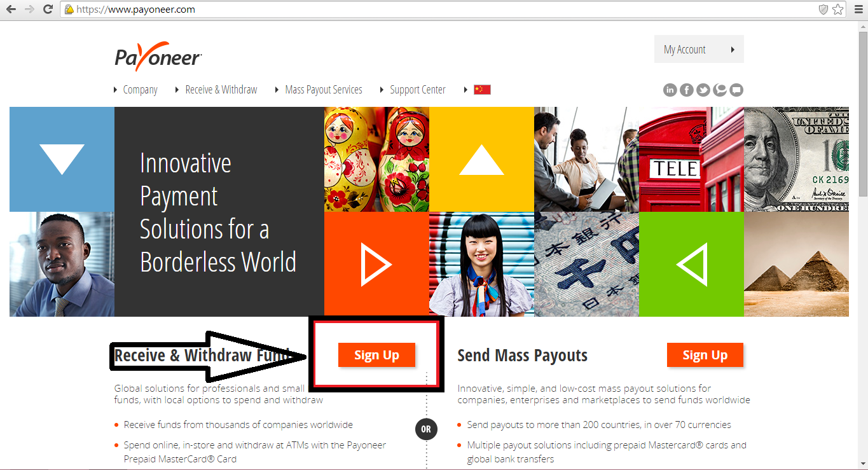Screen dimensions: 868x470
Task: Click the Receive & Withdraw Funds heading
Action: 202,355
